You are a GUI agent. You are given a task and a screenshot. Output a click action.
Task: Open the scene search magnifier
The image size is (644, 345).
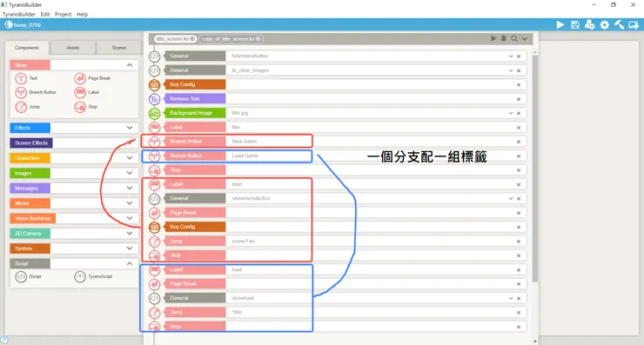coord(514,38)
